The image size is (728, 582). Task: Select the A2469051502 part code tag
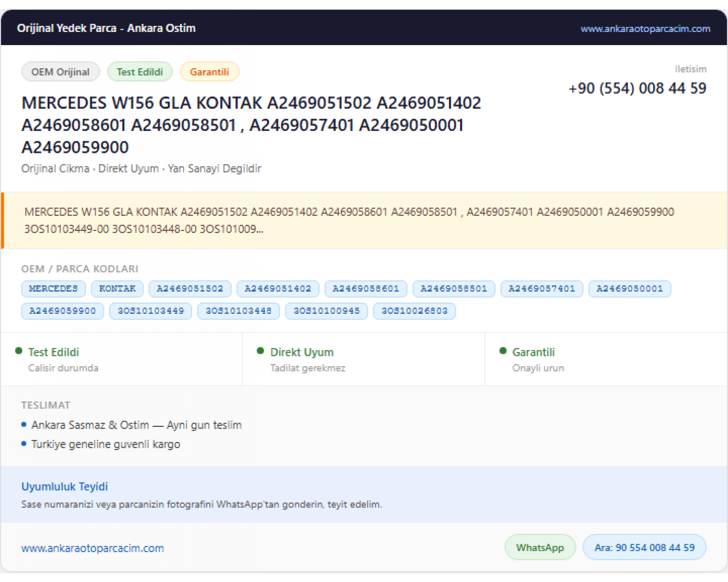click(190, 289)
